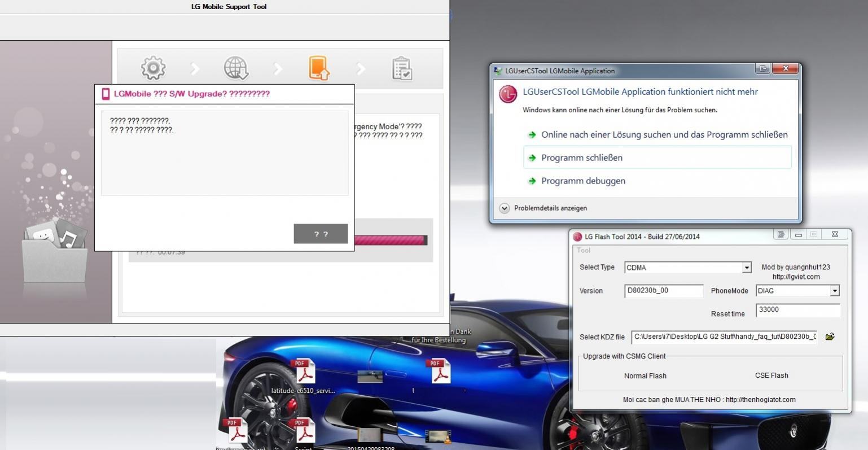This screenshot has width=868, height=450.
Task: Click green arrow beside Online nach einer Lösung
Action: click(532, 135)
